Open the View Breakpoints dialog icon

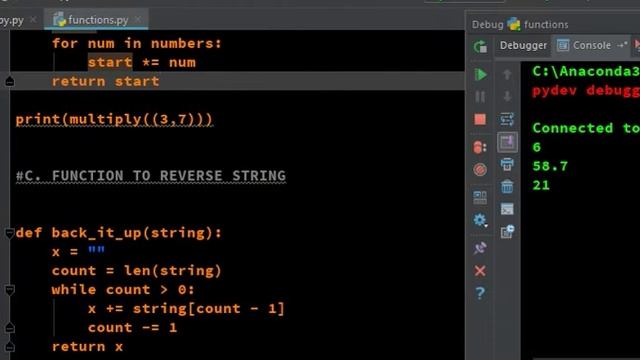[480, 147]
